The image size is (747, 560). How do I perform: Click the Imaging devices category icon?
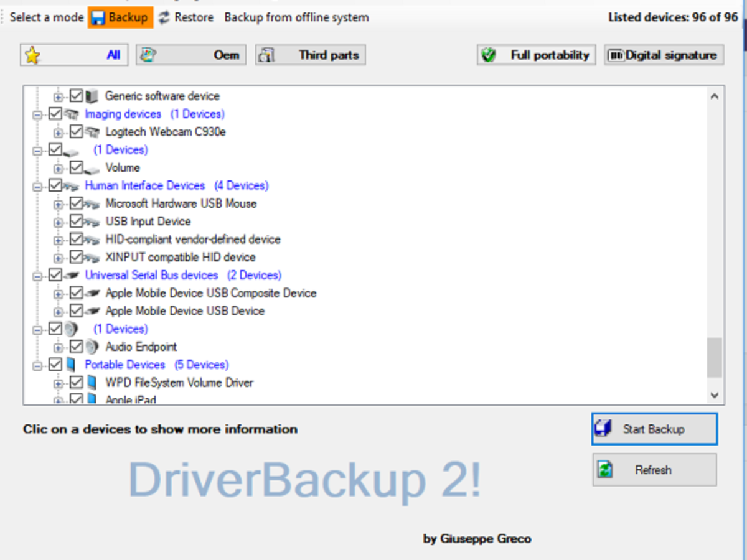tap(71, 114)
